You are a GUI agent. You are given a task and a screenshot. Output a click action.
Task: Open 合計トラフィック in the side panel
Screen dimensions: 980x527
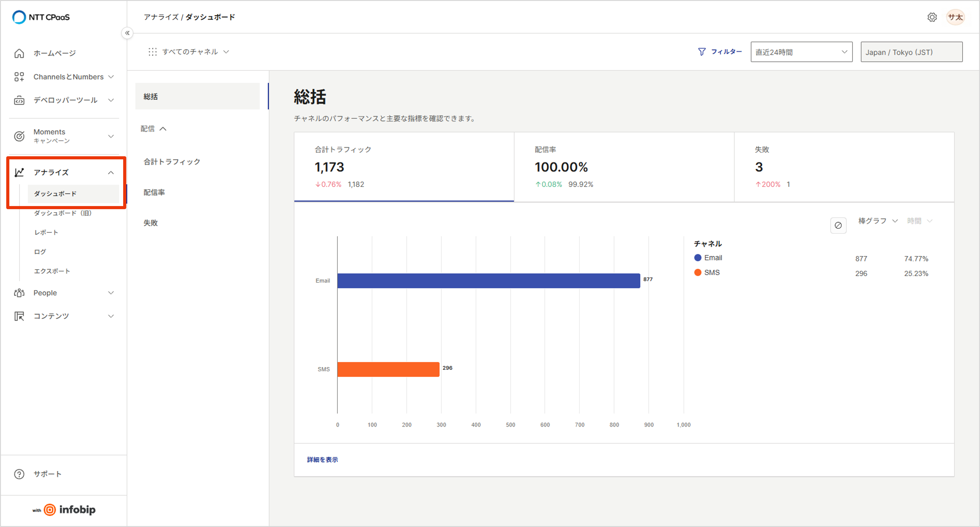pyautogui.click(x=172, y=162)
